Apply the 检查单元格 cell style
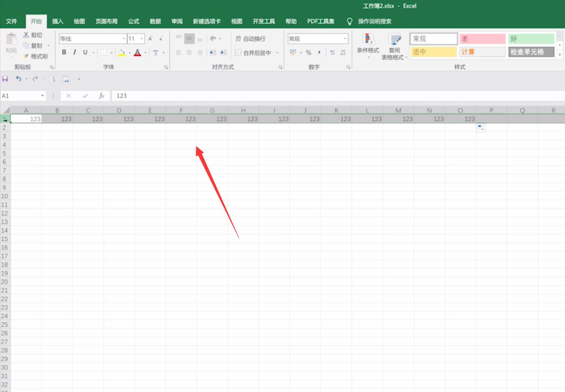565x392 pixels. click(531, 52)
